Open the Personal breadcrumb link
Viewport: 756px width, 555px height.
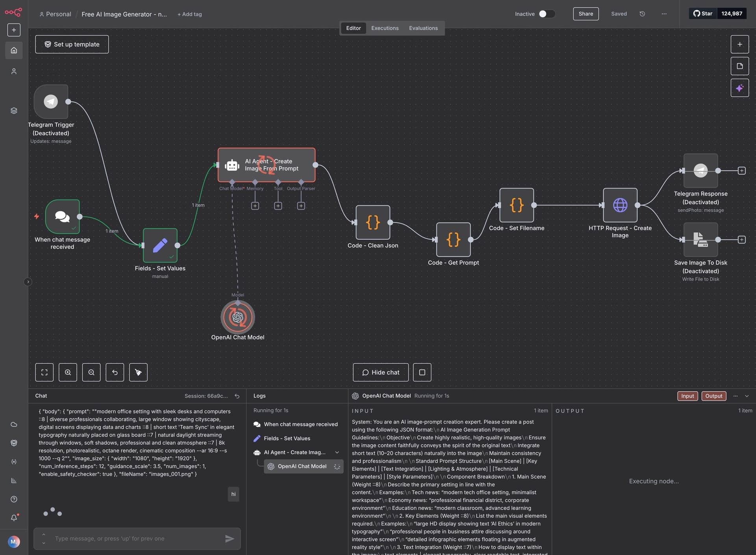point(56,14)
